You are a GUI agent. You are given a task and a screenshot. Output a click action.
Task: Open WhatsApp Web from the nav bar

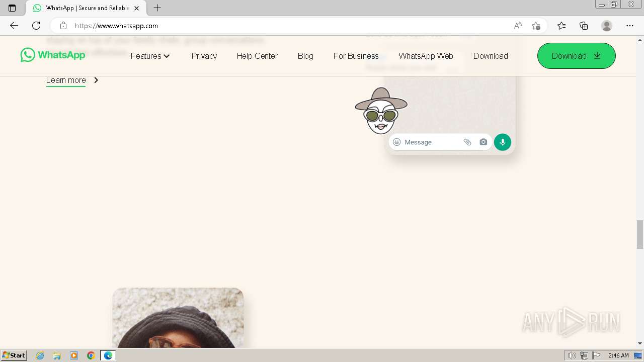point(426,56)
